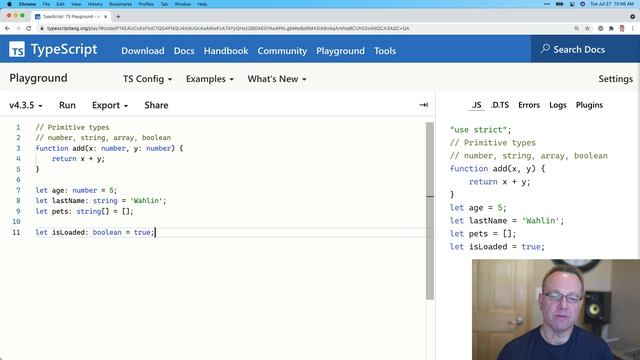
Task: Click the lock icon in the address bar
Action: (42, 28)
